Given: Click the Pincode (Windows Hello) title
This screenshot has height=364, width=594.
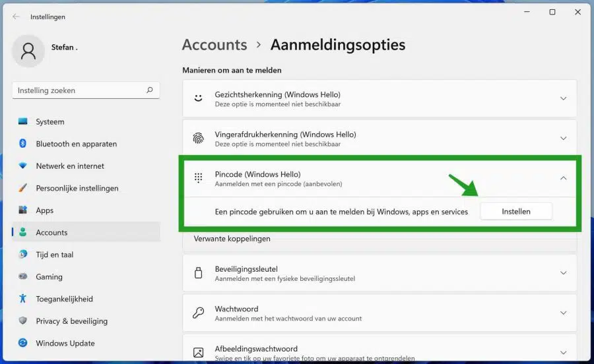Looking at the screenshot, I should click(257, 174).
